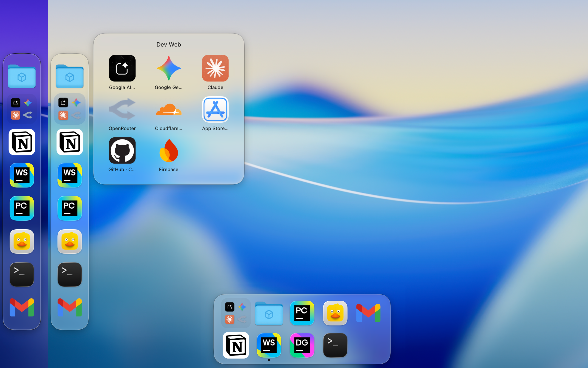Open the blue folder in the horizontal dock
Image resolution: width=588 pixels, height=368 pixels.
[x=269, y=313]
